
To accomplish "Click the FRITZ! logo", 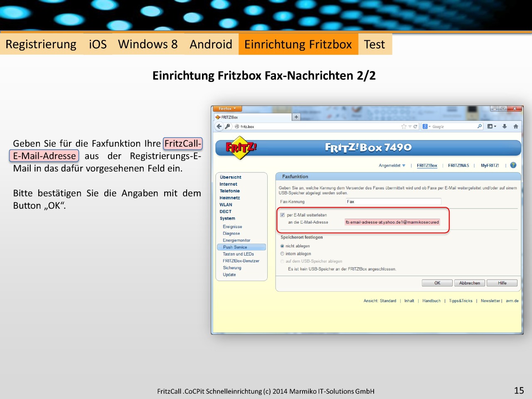I will [x=241, y=148].
